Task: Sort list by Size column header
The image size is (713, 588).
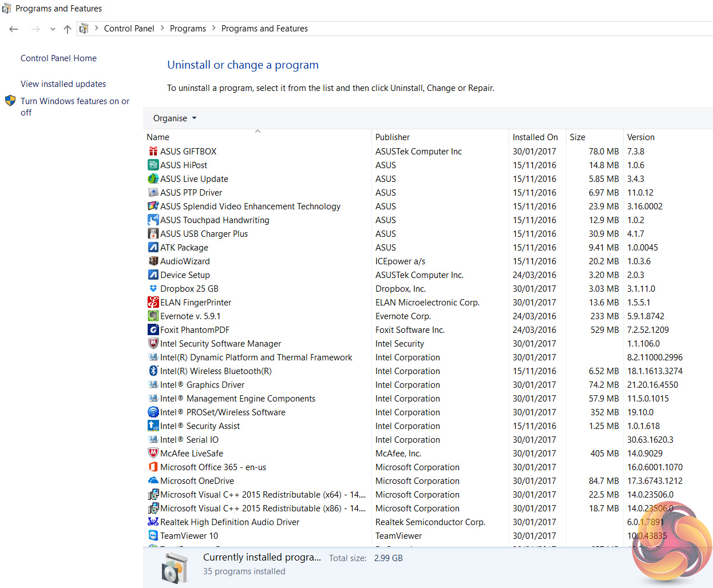Action: (595, 137)
